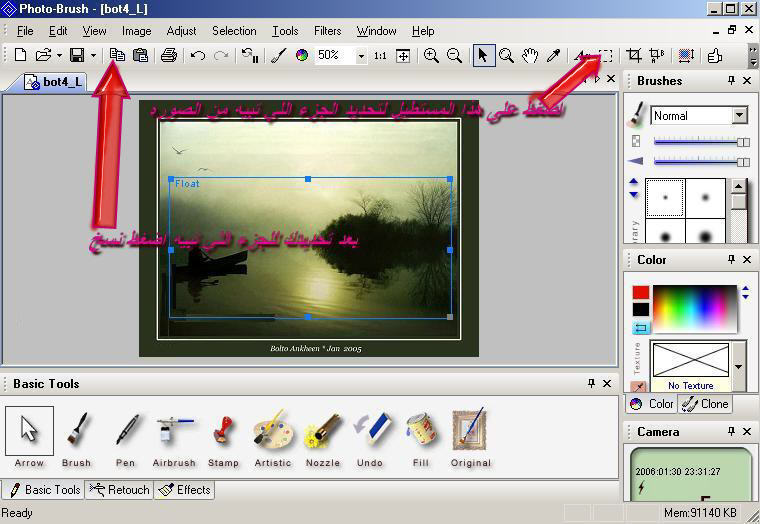Click the red foreground color swatch

point(640,293)
